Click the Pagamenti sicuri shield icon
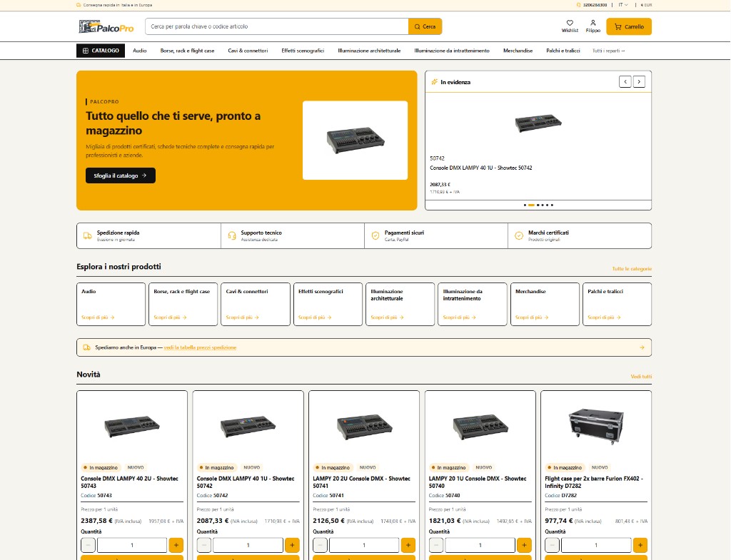The height and width of the screenshot is (560, 731). (375, 235)
